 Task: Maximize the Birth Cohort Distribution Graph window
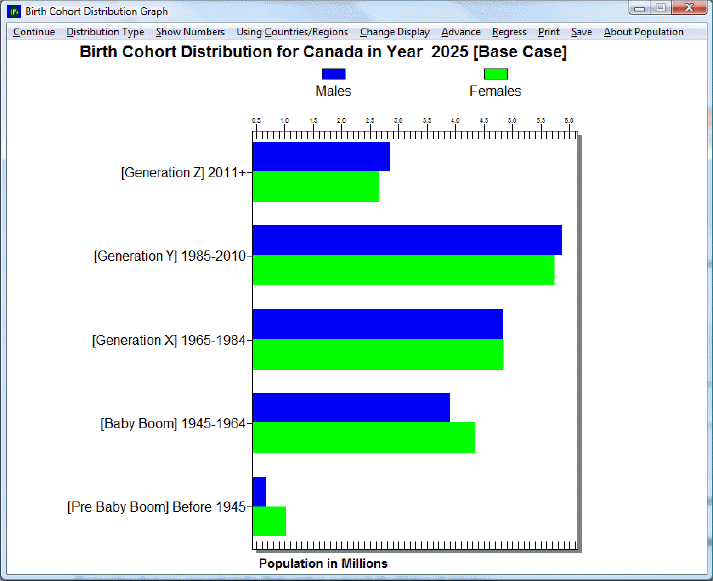tap(661, 8)
